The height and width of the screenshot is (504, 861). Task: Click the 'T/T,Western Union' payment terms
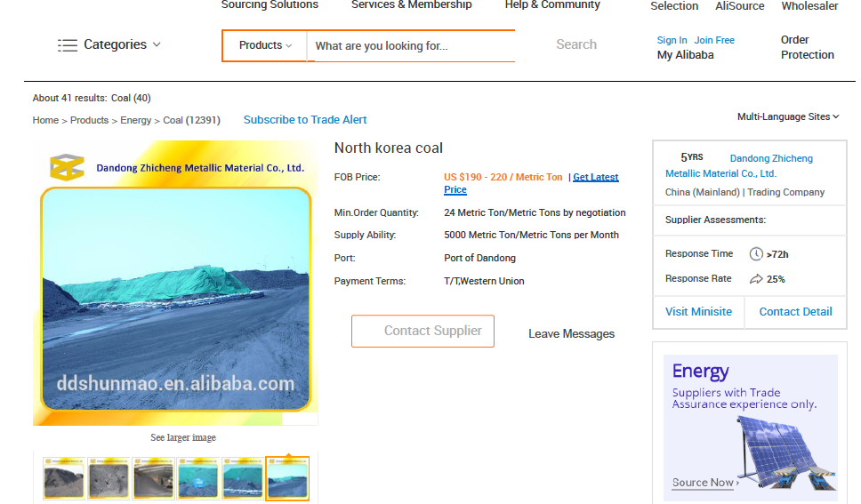coord(484,281)
